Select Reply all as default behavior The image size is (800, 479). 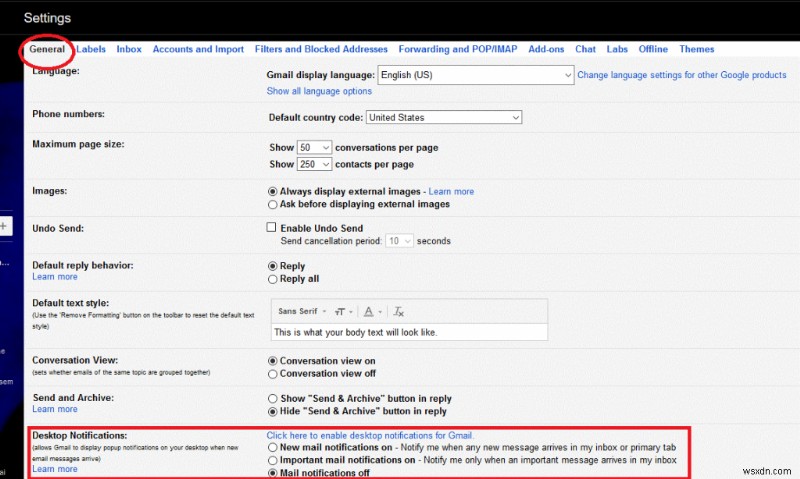(x=272, y=279)
